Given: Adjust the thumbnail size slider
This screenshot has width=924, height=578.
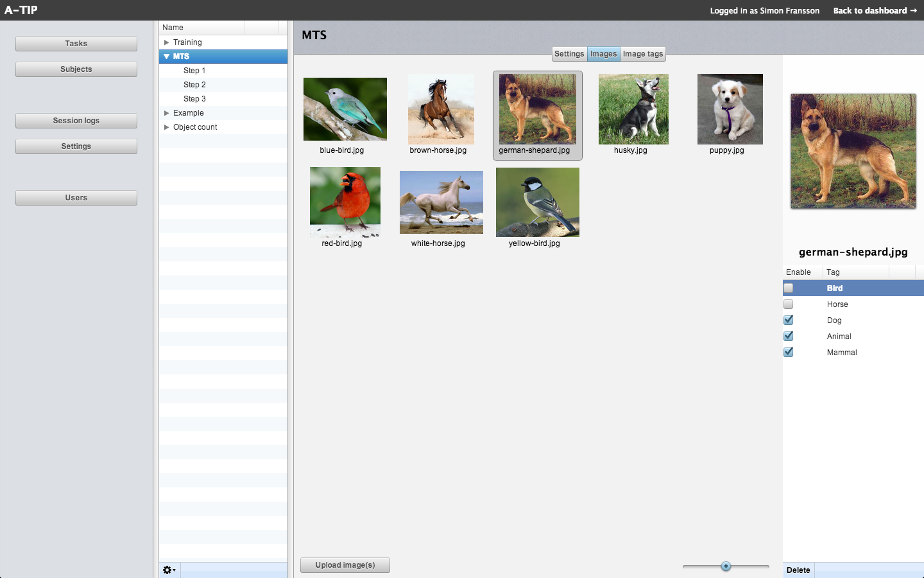Looking at the screenshot, I should point(726,566).
